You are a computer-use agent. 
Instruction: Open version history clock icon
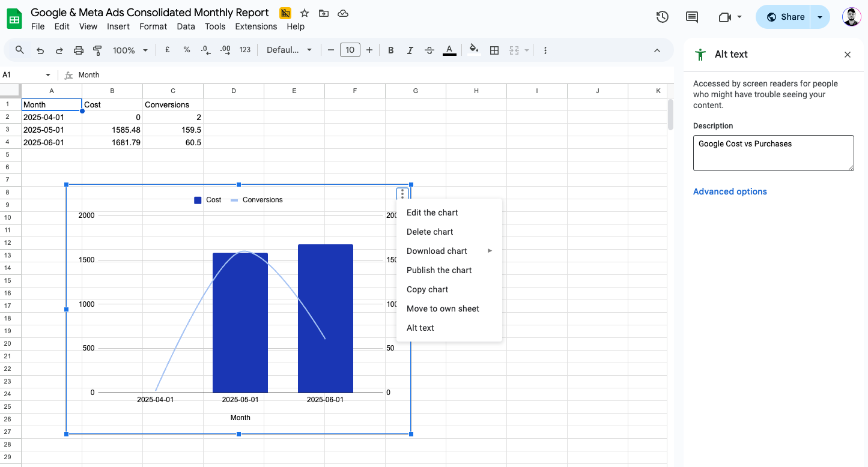click(663, 17)
